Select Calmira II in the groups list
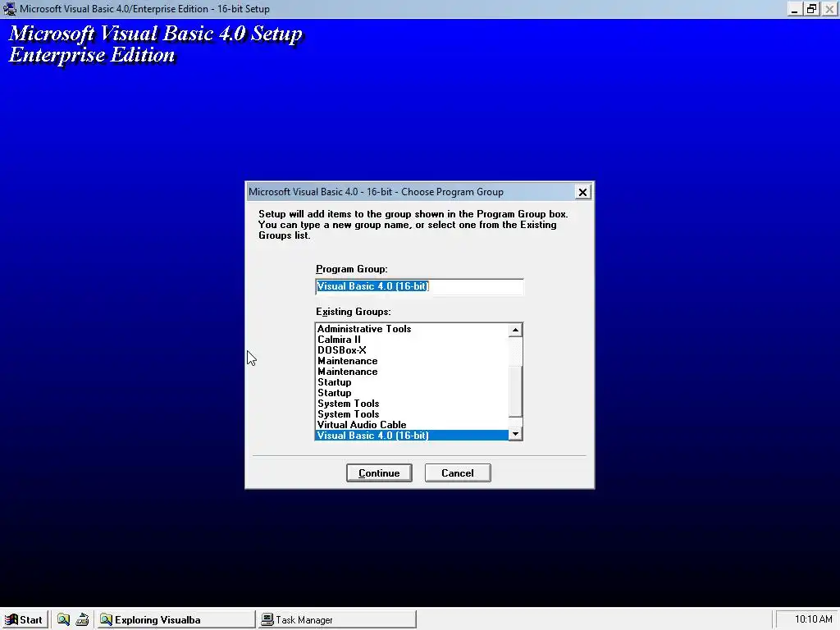This screenshot has width=840, height=630. click(412, 339)
